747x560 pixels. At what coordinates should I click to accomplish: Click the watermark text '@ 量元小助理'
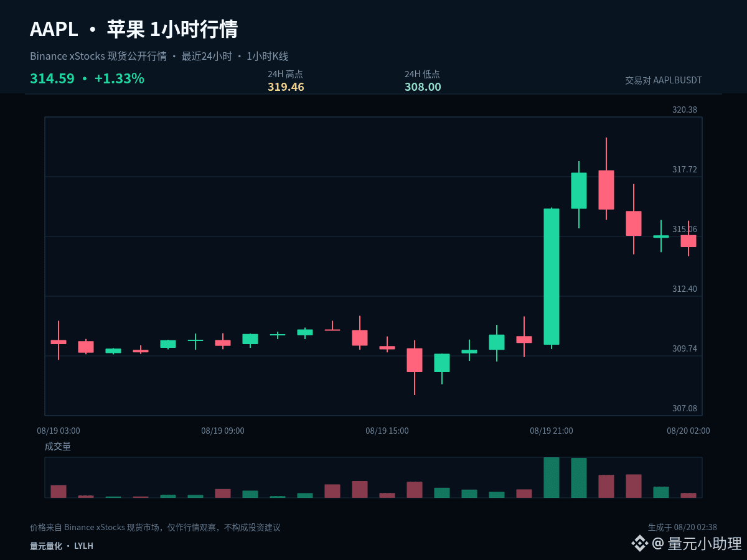(x=697, y=544)
